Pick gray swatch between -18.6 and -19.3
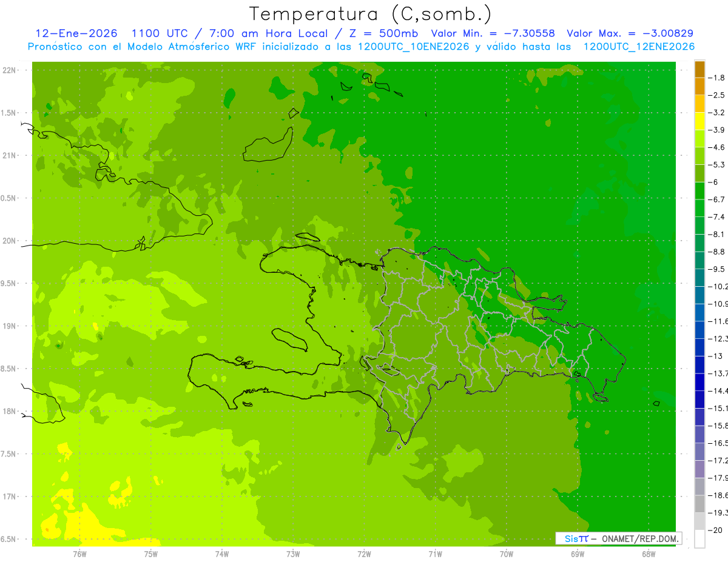Image resolution: width=728 pixels, height=562 pixels. [x=699, y=504]
